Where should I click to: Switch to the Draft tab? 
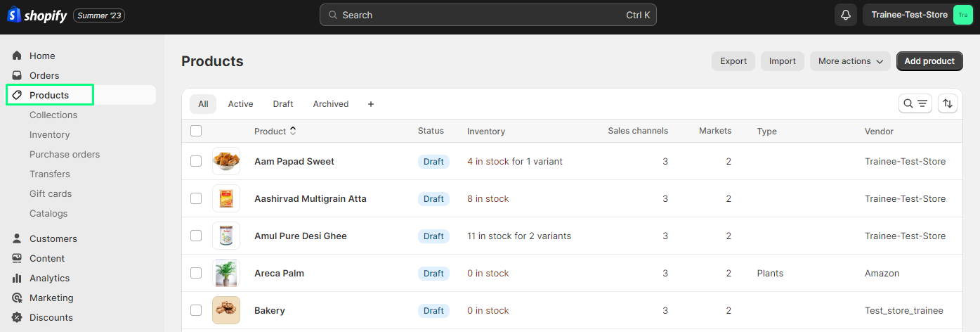[x=283, y=104]
